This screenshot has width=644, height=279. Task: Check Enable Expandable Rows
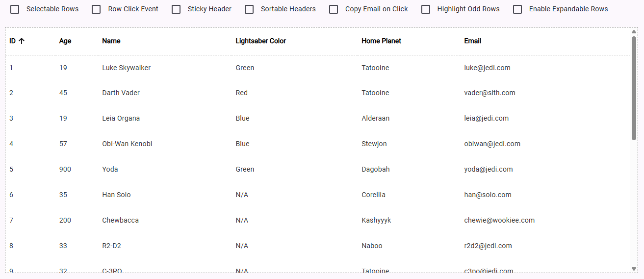pos(517,9)
